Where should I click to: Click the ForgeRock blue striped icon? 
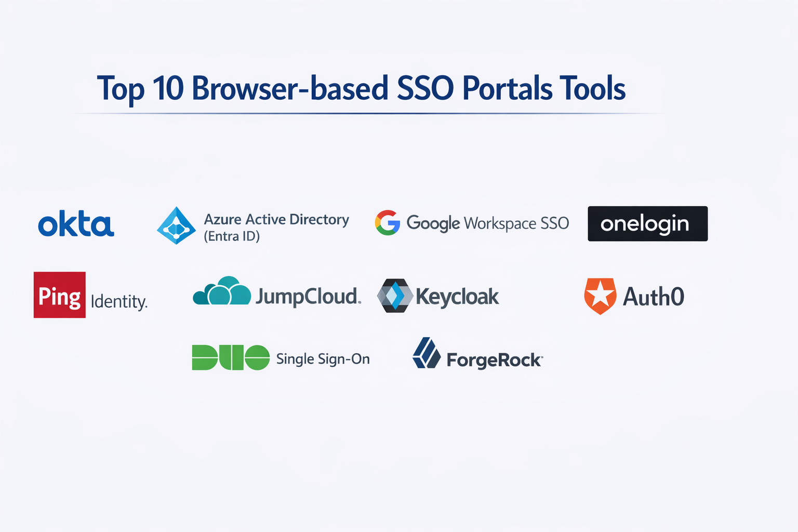click(x=426, y=353)
